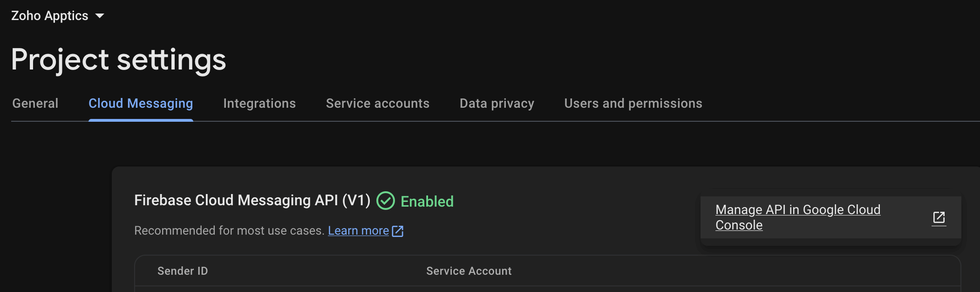The height and width of the screenshot is (292, 980).
Task: Click the Project settings page title
Action: 118,60
